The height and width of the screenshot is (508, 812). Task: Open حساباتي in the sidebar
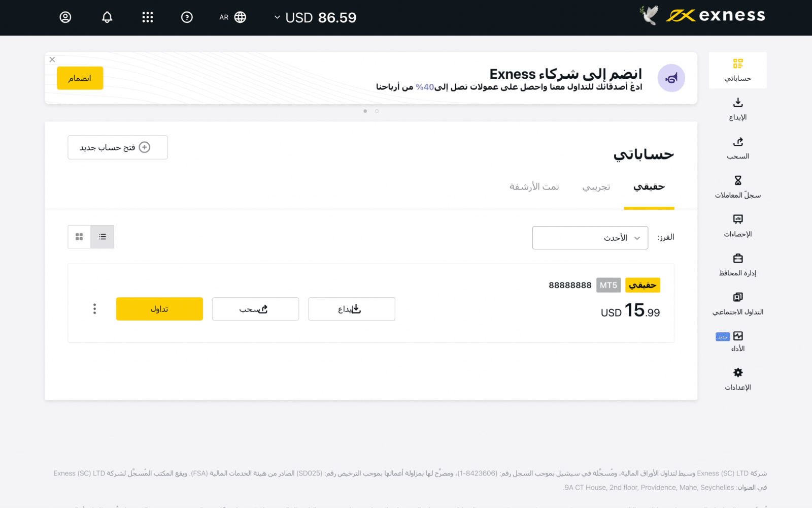(x=737, y=70)
